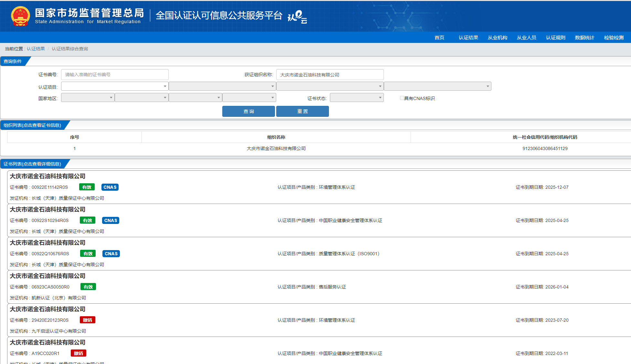Open the 从业人员 navigation menu

tap(527, 38)
